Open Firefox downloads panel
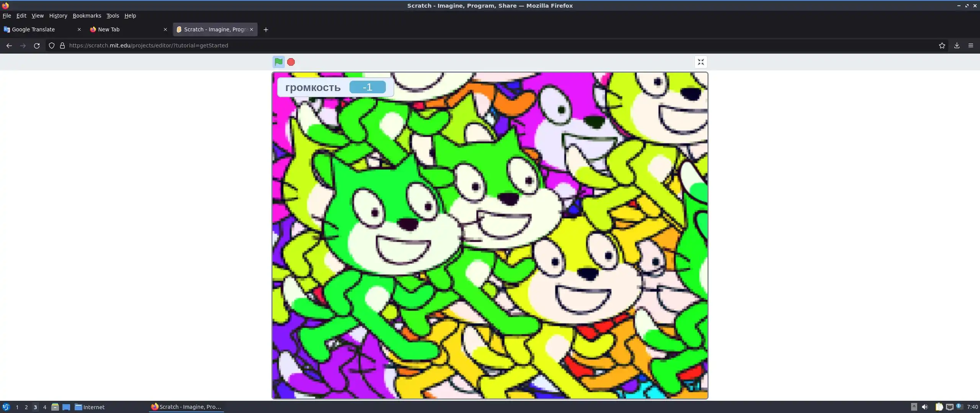 coord(956,46)
